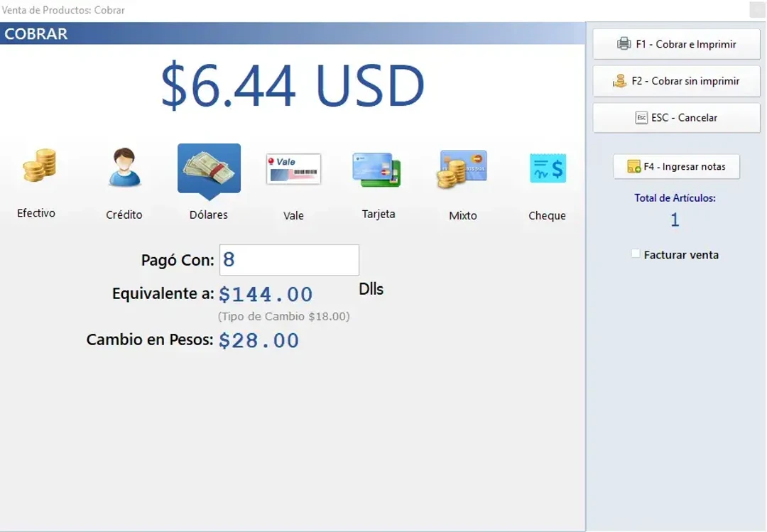Click the printer icon on the F1 button
Screen dimensions: 767x532
[x=625, y=43]
